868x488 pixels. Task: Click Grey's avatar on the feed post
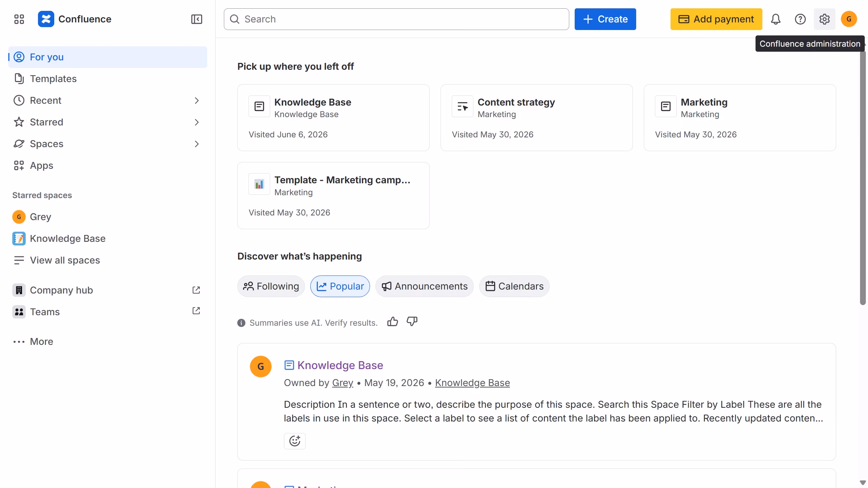pyautogui.click(x=261, y=367)
